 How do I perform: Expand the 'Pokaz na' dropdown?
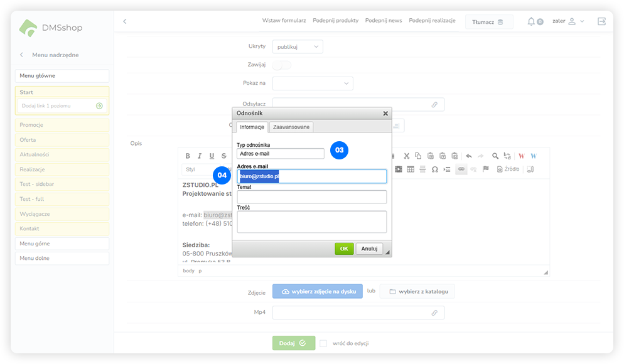(313, 83)
